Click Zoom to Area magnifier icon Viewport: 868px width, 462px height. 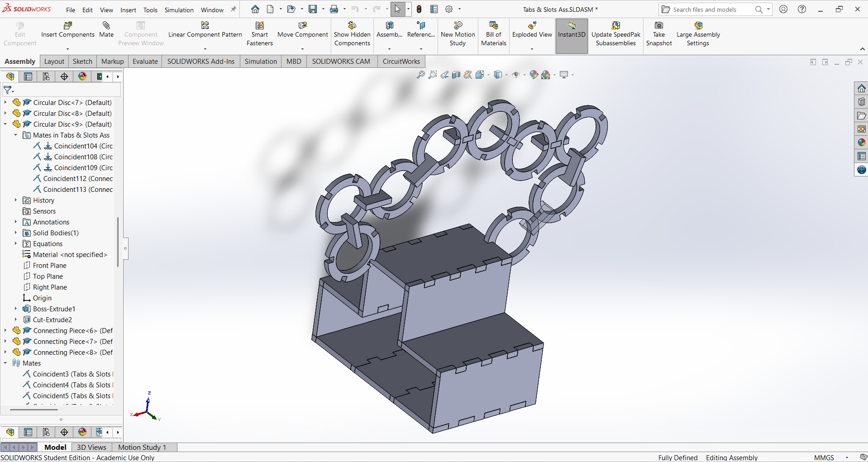coord(433,75)
